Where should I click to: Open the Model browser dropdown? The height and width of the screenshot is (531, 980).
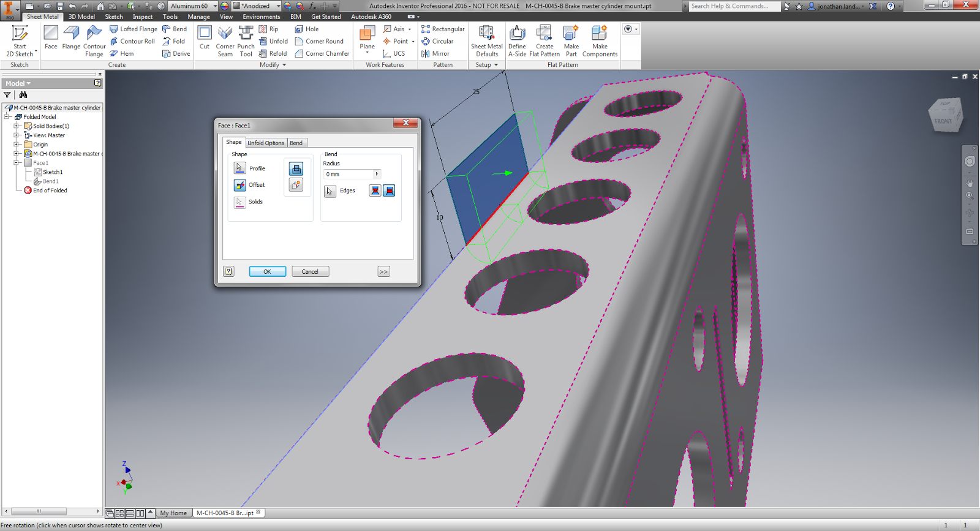point(18,83)
